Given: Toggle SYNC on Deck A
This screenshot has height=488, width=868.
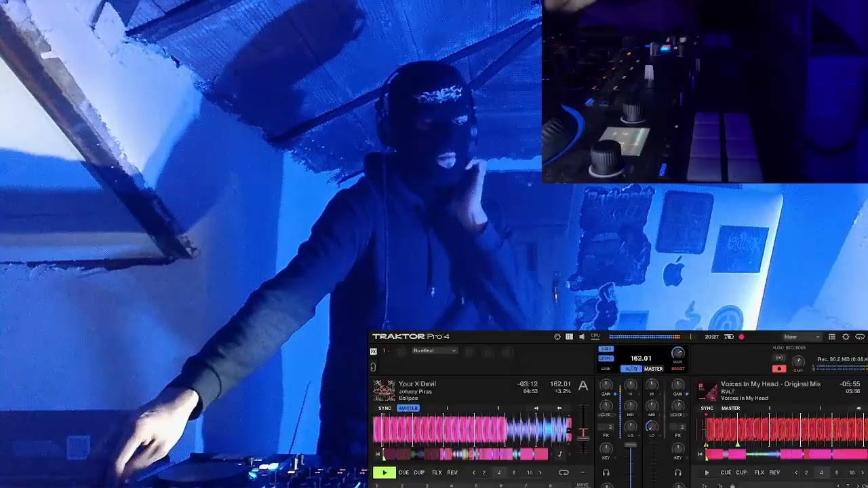Looking at the screenshot, I should (384, 408).
